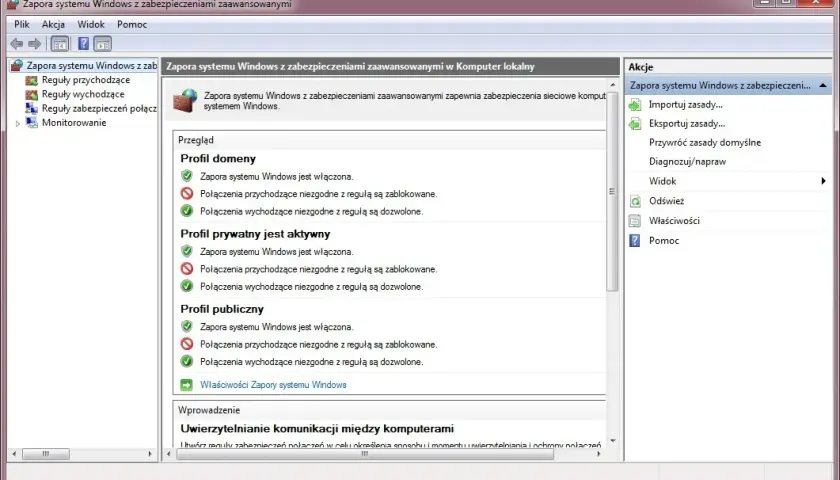Image resolution: width=840 pixels, height=480 pixels.
Task: Click the overview pane scroll down arrow
Action: [612, 441]
